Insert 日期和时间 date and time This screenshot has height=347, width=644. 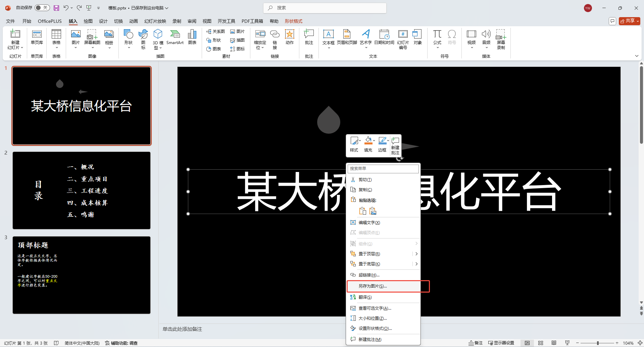tap(384, 37)
